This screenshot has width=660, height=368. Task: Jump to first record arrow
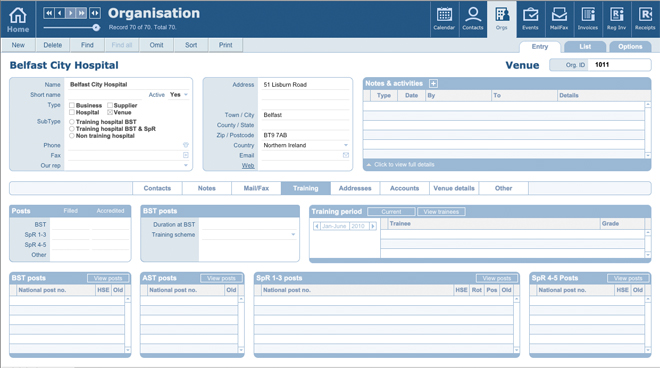49,13
